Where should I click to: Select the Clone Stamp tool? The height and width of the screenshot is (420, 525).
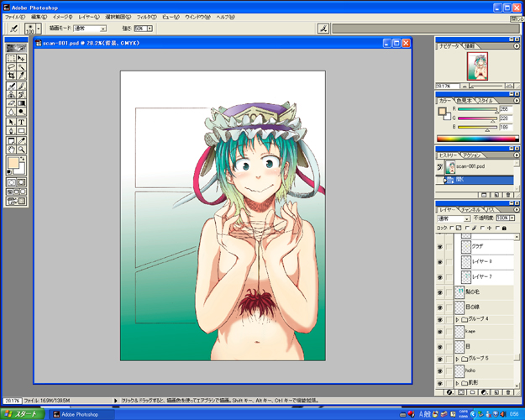point(12,95)
